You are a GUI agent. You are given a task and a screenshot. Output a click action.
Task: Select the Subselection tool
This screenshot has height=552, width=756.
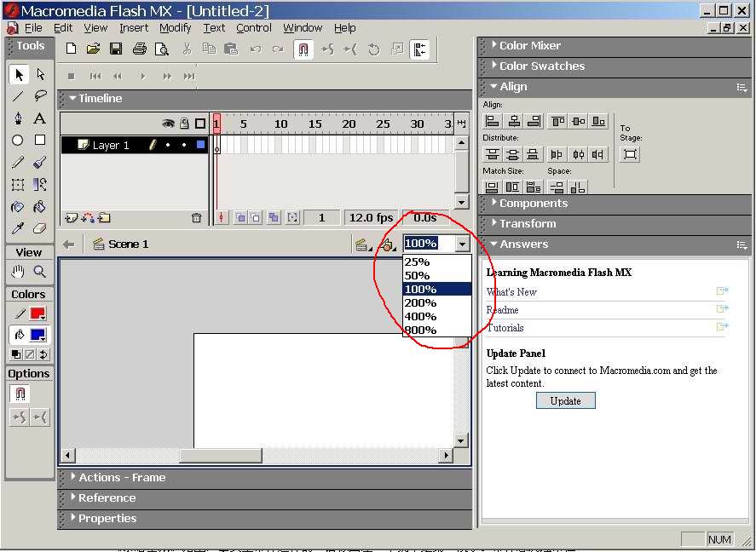41,75
